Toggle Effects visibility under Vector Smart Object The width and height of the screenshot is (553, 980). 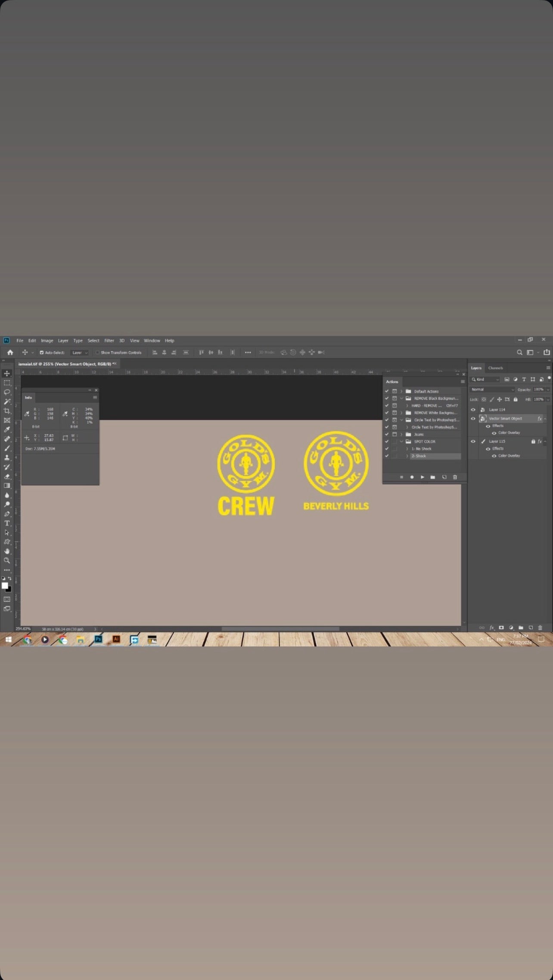coord(488,426)
